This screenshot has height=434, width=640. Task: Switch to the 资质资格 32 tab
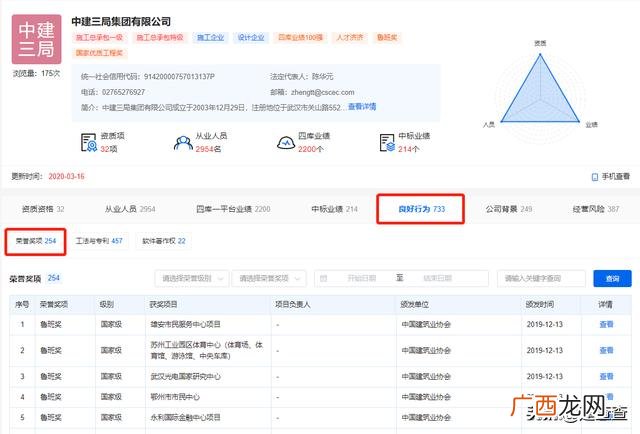tap(43, 209)
